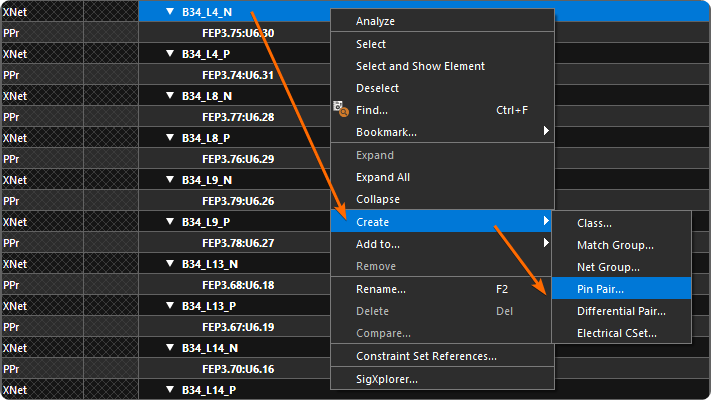Screen dimensions: 711x400
Task: Click Match Group in Create submenu
Action: [x=615, y=245]
